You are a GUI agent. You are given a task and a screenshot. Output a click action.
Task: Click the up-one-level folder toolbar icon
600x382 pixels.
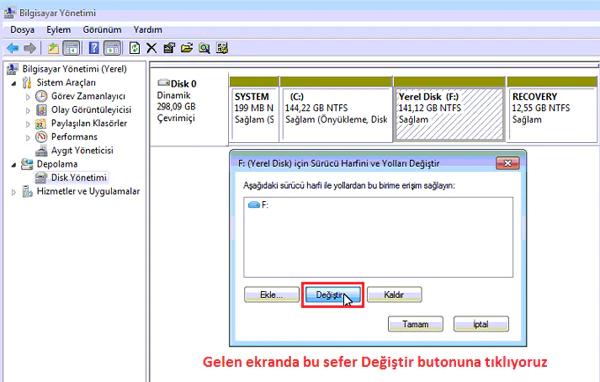click(x=53, y=48)
